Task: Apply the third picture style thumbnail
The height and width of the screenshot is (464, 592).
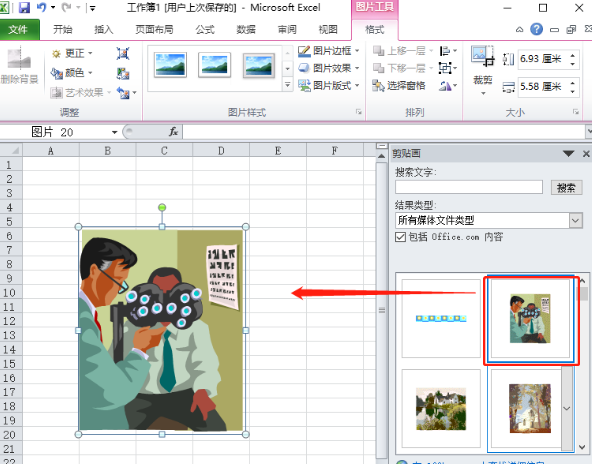Action: pyautogui.click(x=259, y=65)
